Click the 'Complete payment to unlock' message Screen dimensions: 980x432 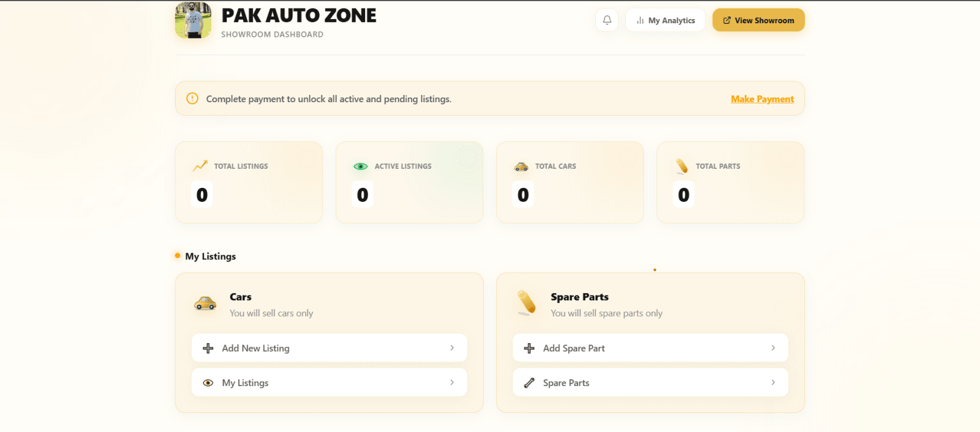(329, 99)
